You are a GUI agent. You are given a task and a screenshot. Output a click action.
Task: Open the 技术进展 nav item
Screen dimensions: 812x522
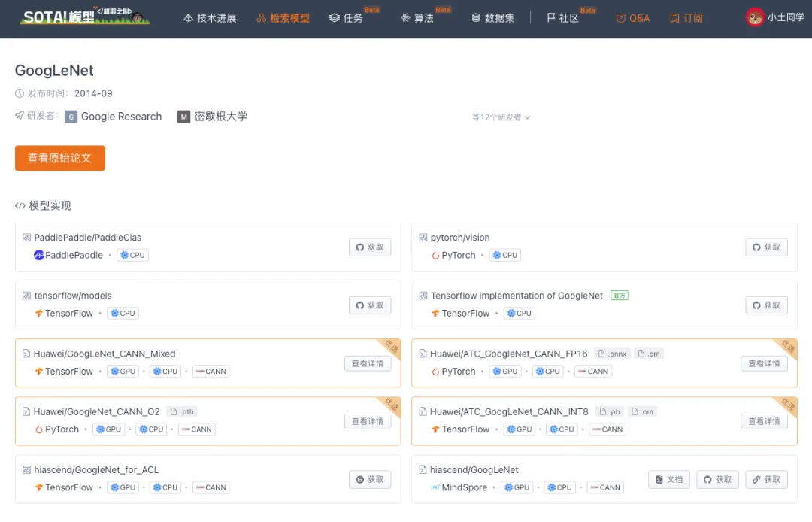pos(210,18)
